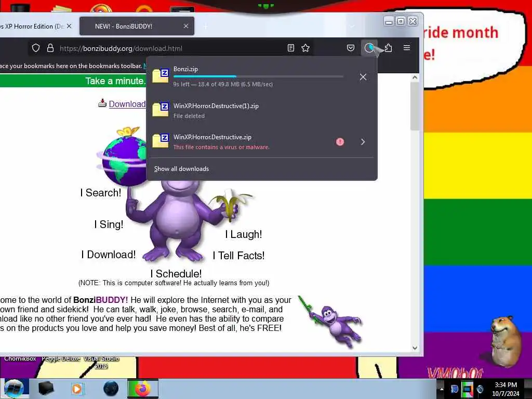Toggle Reader View icon in address bar

(291, 48)
